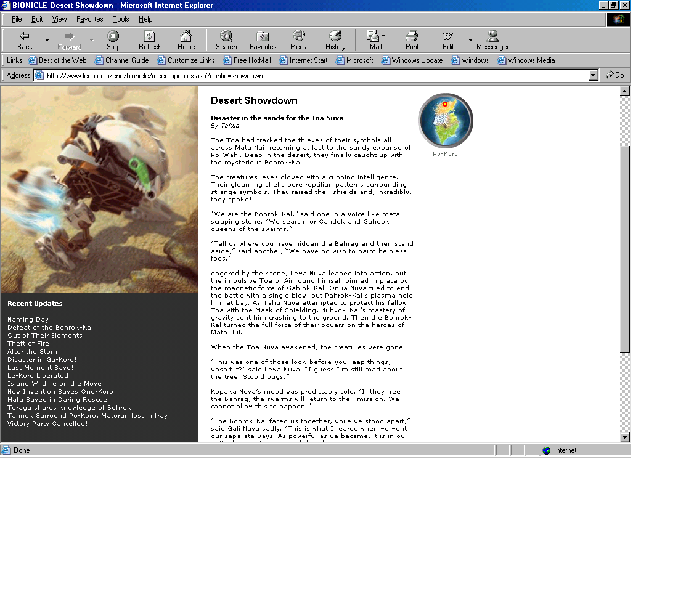
Task: Open Channel Guide links bar item
Action: coord(122,60)
